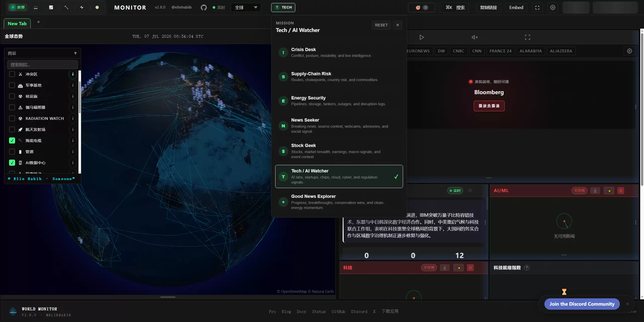Collapse the 图层 layers panel
Screen dimensions: 644x322
[75, 53]
